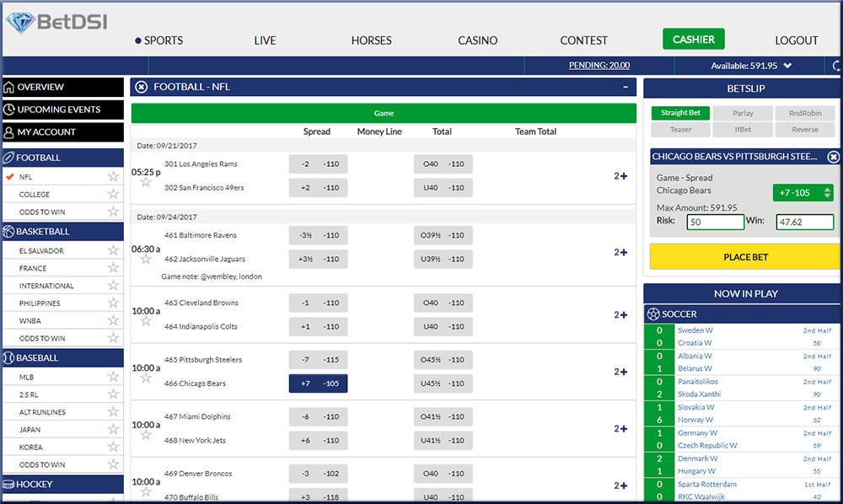Favorite the JAPAN baseball star

coord(113,429)
